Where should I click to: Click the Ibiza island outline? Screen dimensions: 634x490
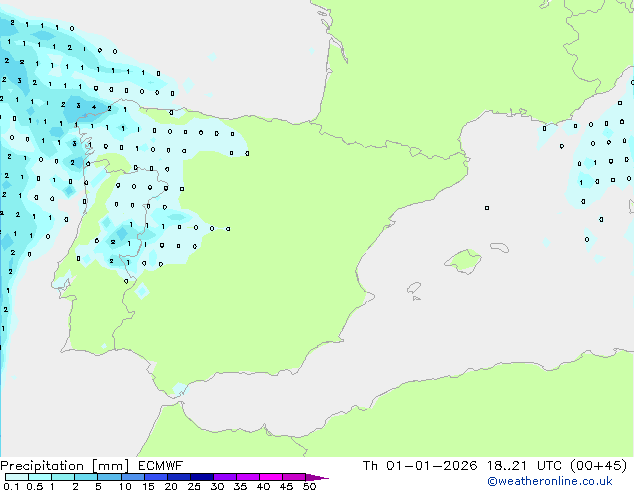(x=414, y=288)
